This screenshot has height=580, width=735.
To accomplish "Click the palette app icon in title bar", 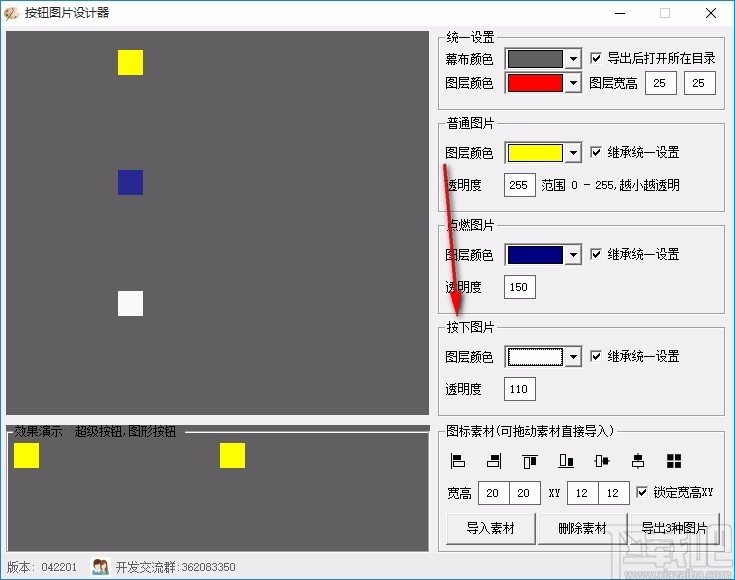I will click(x=11, y=13).
